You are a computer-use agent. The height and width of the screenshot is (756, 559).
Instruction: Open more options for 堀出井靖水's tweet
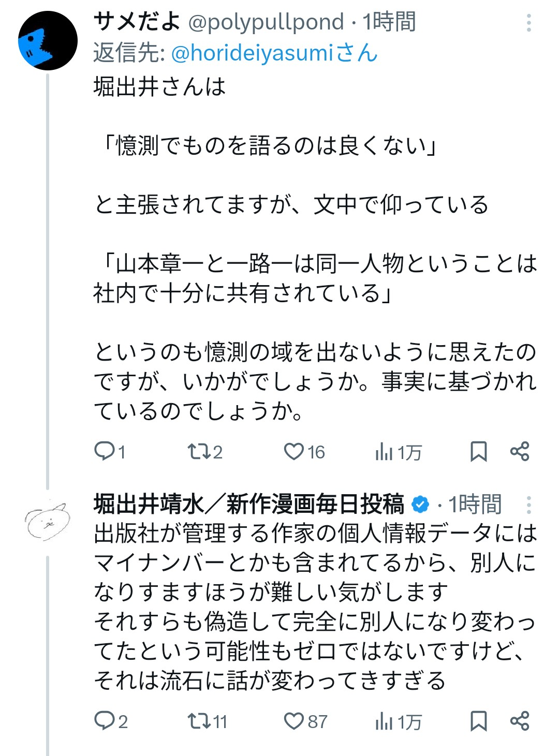[528, 505]
